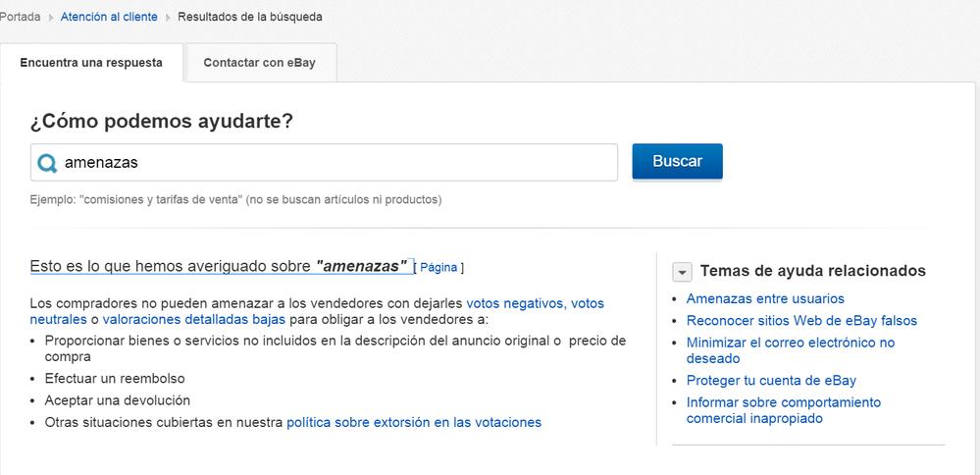980x475 pixels.
Task: Click the Aceptar una devolución bullet
Action: click(x=117, y=400)
